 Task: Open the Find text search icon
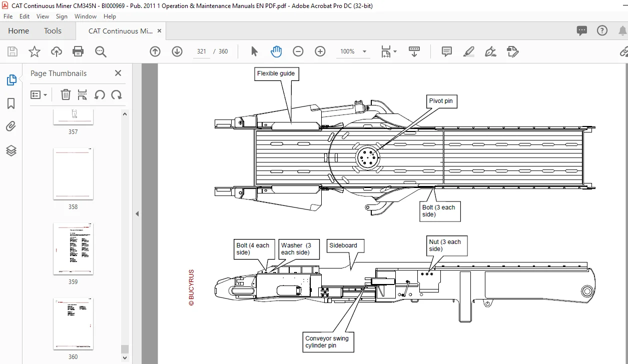[x=101, y=51]
